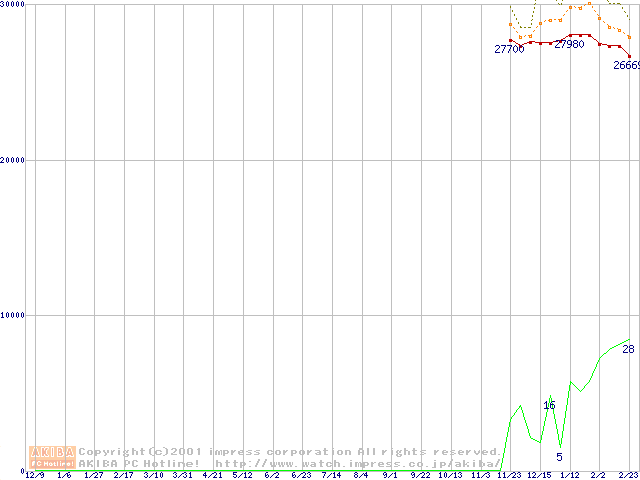Click the 30000 y-axis label
This screenshot has width=640, height=480.
coord(13,5)
